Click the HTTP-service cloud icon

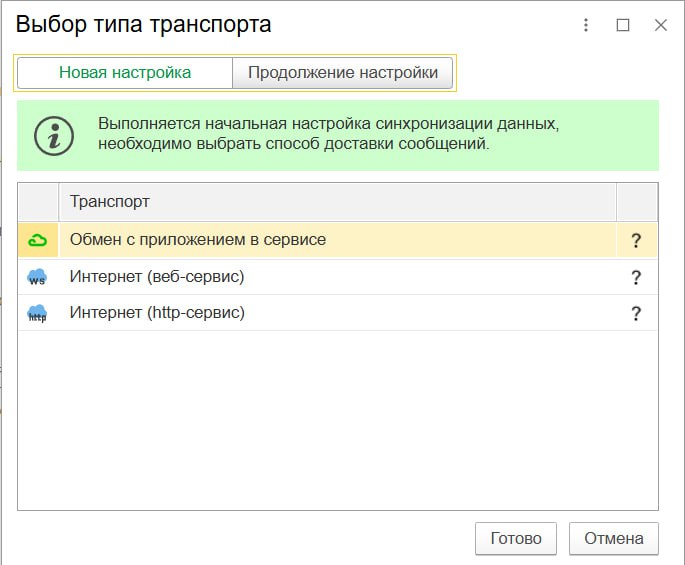[x=38, y=313]
